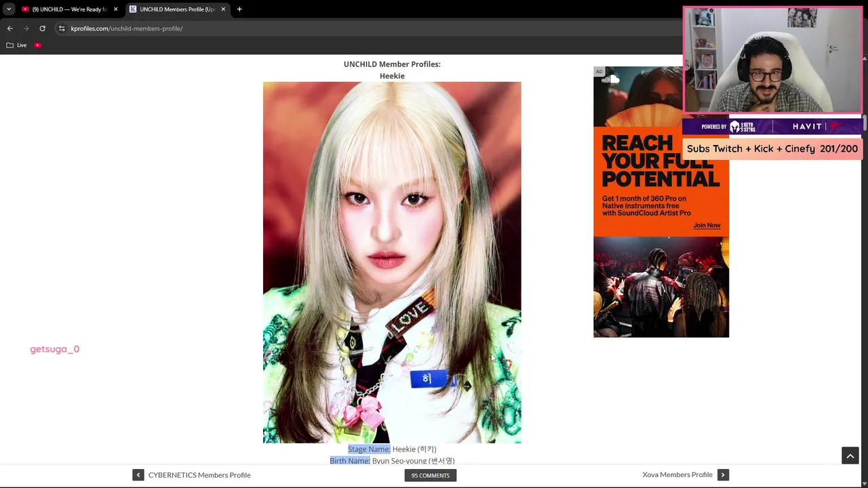868x488 pixels.
Task: Go to Xova Members Profile link
Action: (x=677, y=474)
